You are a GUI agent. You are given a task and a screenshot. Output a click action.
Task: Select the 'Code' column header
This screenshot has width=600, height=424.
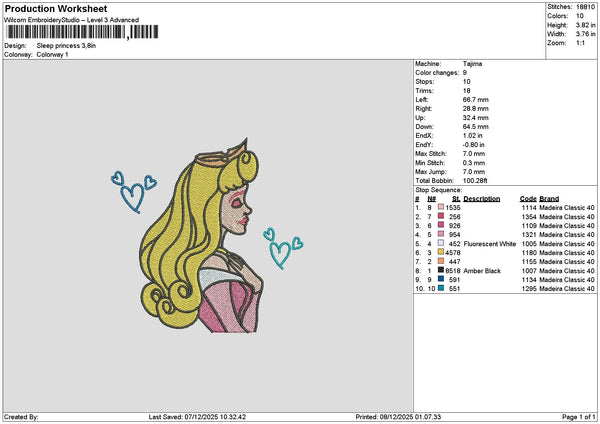(528, 199)
